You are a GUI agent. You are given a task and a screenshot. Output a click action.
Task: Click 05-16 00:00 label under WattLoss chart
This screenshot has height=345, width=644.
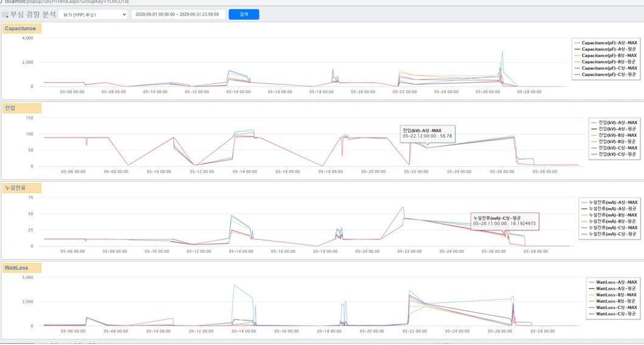(287, 331)
